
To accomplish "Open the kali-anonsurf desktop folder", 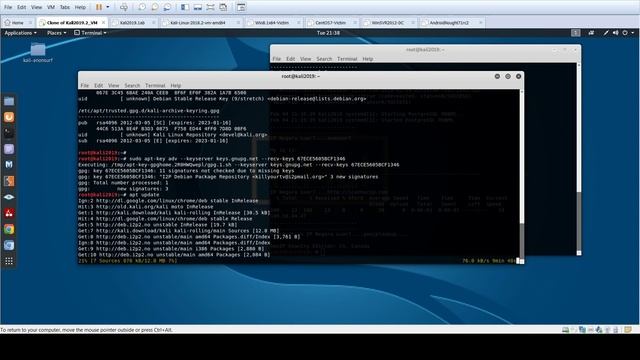I will (38, 53).
